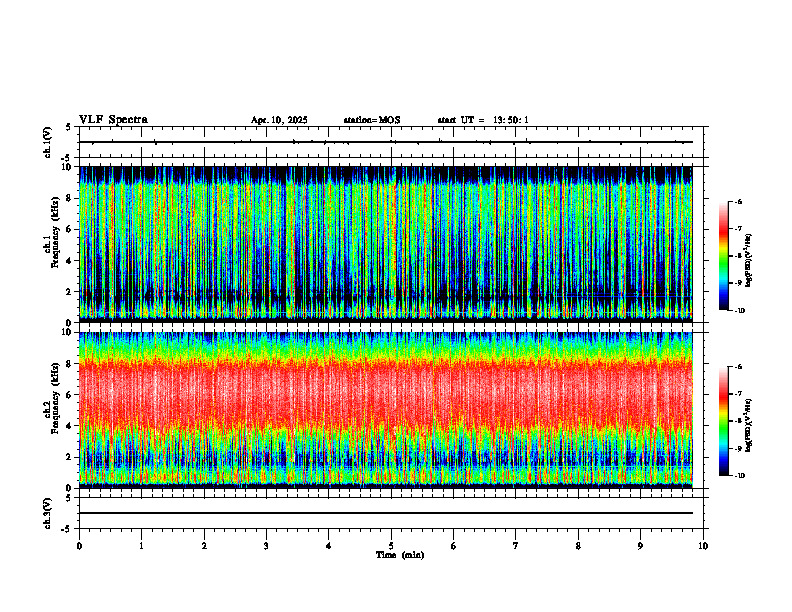Click the time axis tick label "10" under the plot
This screenshot has height=612, width=792.
point(703,546)
